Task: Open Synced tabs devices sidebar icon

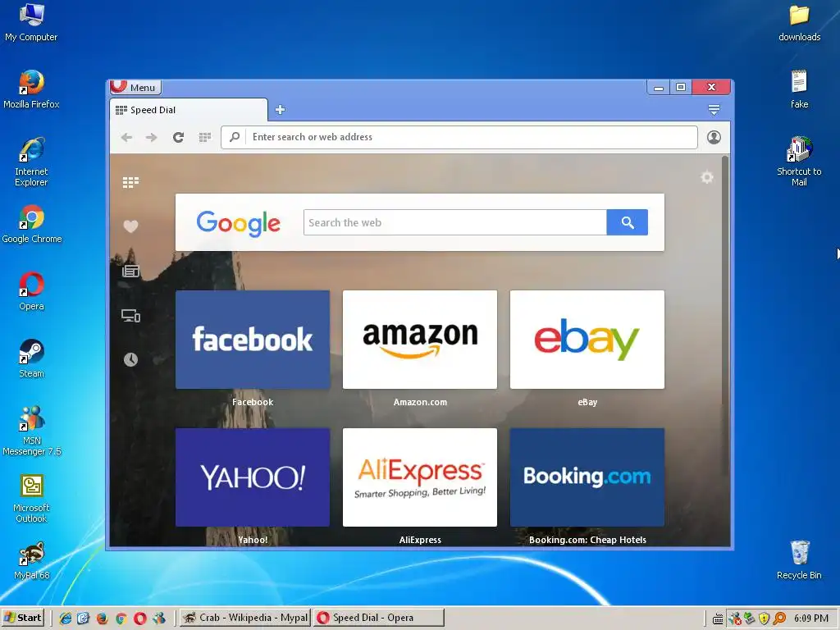Action: tap(130, 316)
